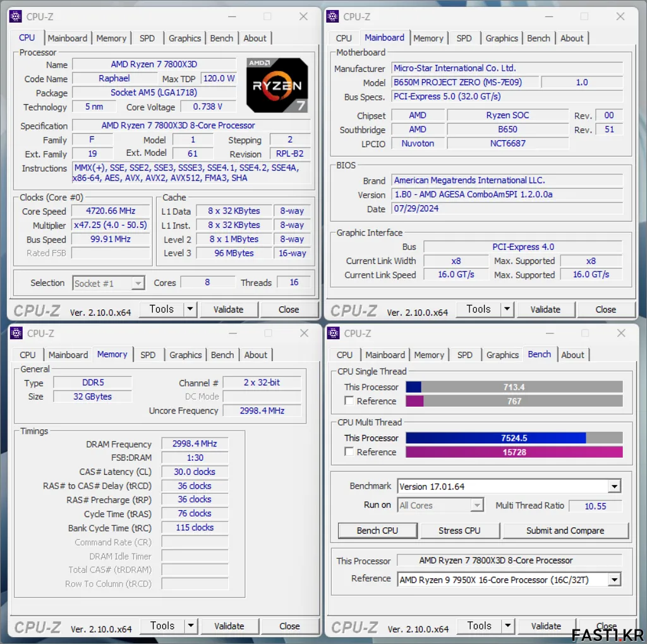Click the AMD Ryzen 7 processor logo

[x=277, y=85]
